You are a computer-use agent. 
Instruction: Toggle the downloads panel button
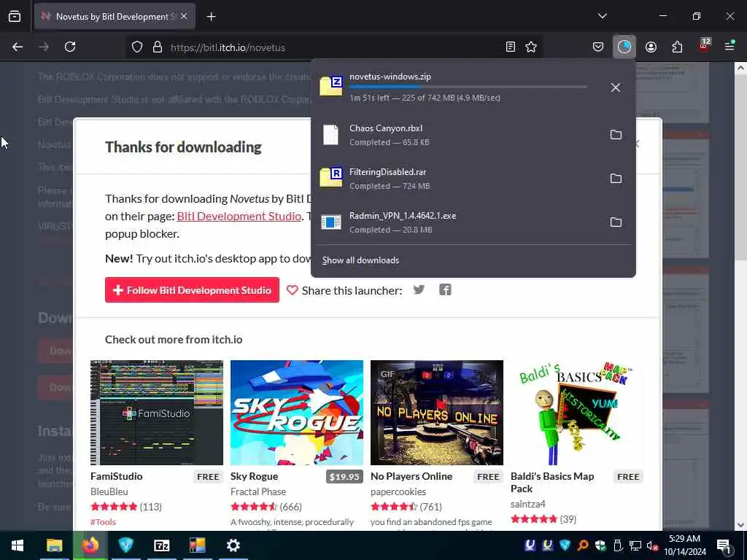click(624, 47)
